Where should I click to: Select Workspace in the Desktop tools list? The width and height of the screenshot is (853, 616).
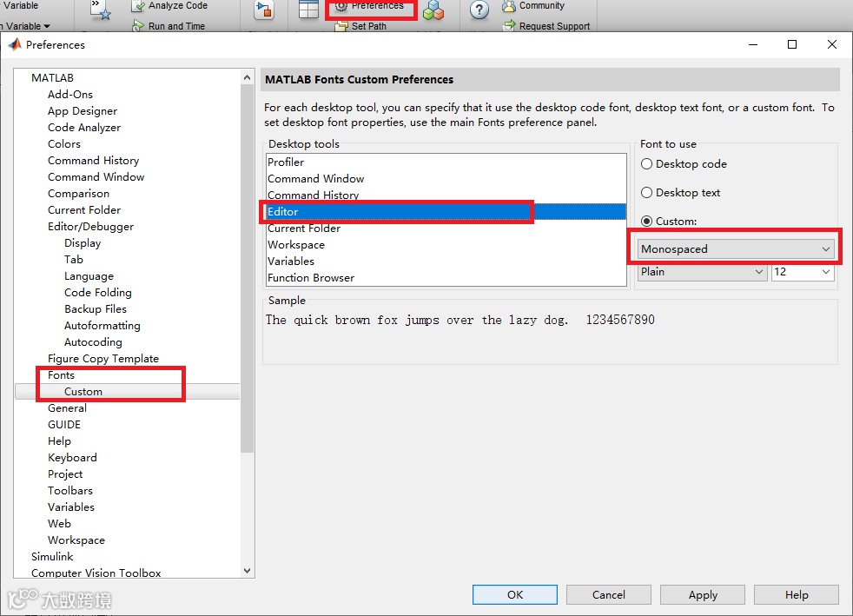point(446,245)
